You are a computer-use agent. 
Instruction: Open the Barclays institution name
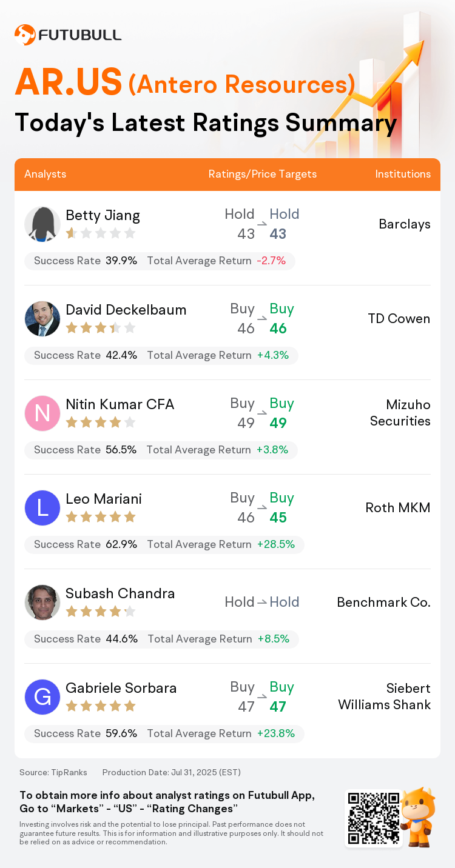[405, 224]
